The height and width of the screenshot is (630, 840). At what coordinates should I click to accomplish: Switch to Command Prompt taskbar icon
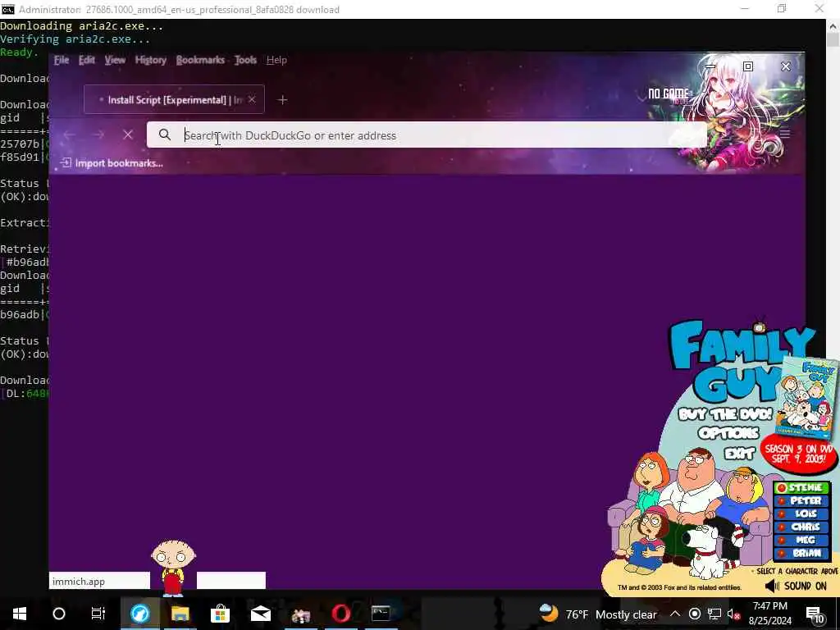pos(381,614)
